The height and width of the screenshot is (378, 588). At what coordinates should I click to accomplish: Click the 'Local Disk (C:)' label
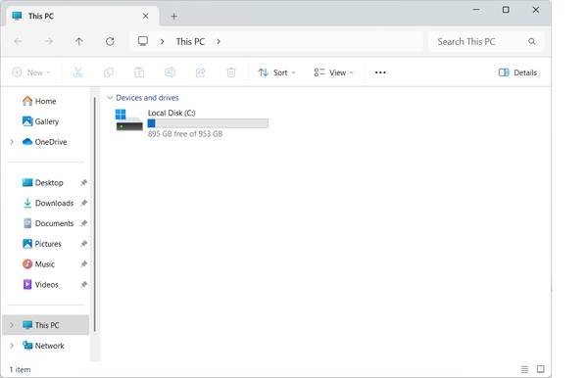[x=171, y=113]
